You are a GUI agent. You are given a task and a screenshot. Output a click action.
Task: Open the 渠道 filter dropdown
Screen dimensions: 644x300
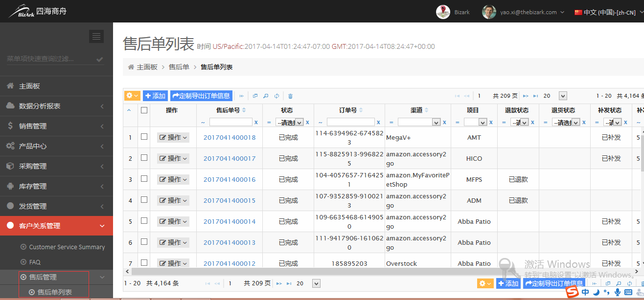(419, 122)
